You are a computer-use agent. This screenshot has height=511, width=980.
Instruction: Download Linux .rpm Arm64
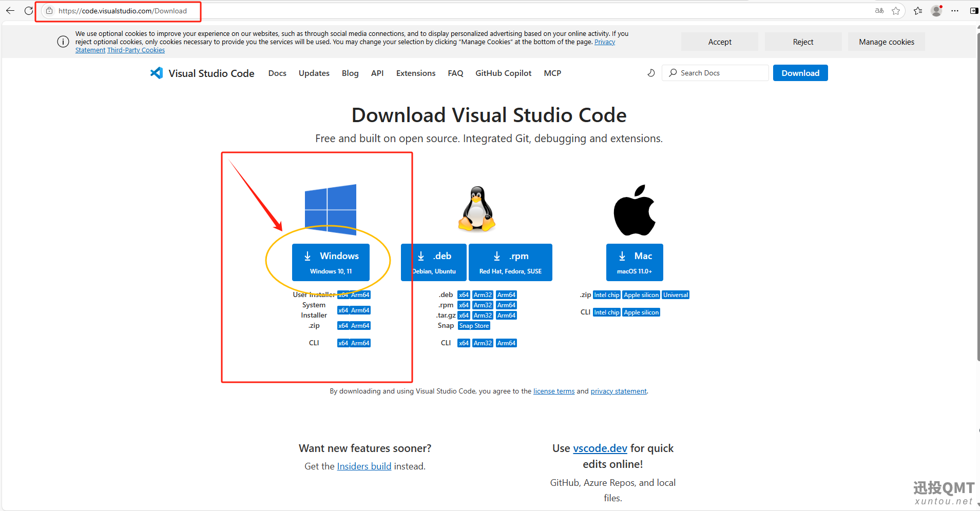coord(506,305)
